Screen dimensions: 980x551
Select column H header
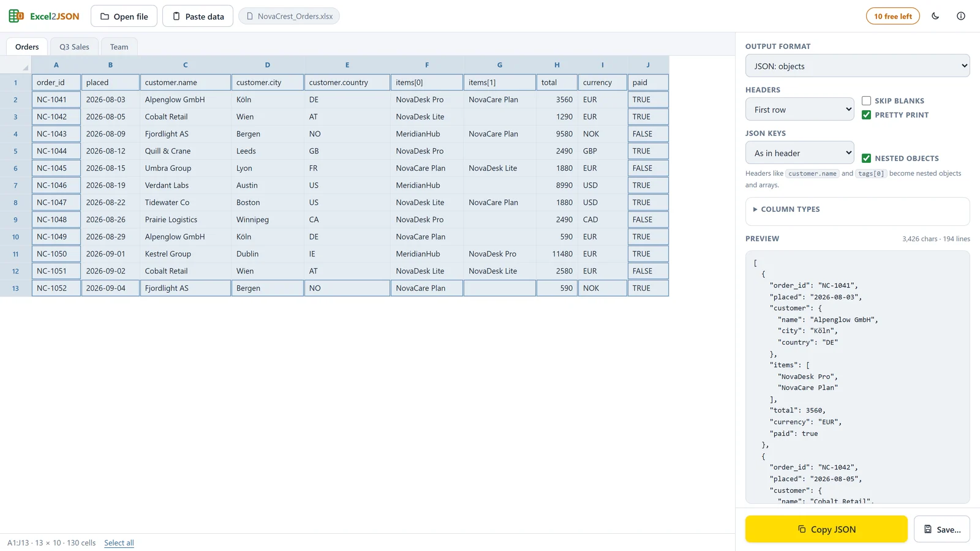[x=557, y=64]
